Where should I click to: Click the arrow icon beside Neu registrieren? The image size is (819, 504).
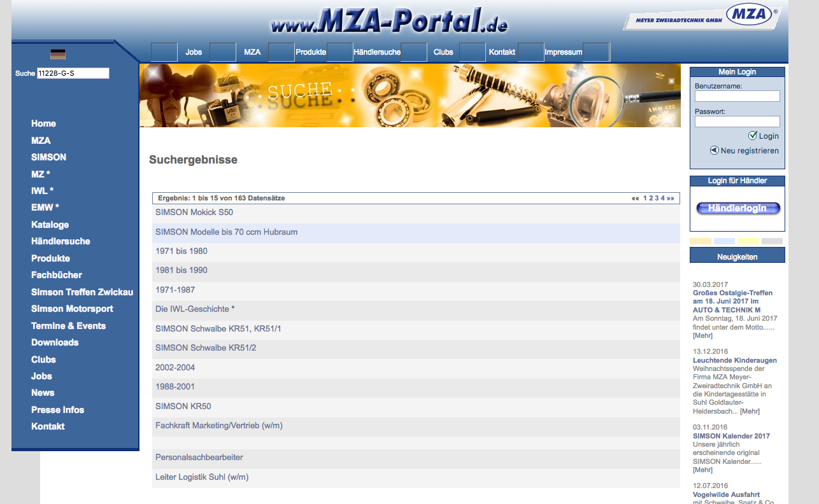click(x=714, y=151)
